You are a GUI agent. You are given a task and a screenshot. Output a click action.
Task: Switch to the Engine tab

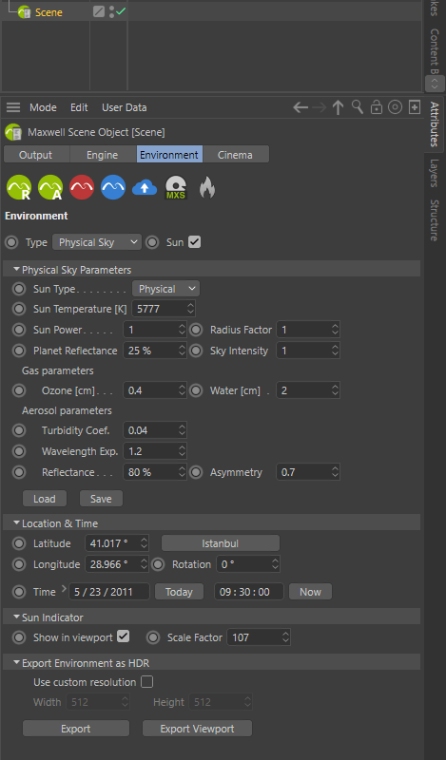(x=102, y=155)
